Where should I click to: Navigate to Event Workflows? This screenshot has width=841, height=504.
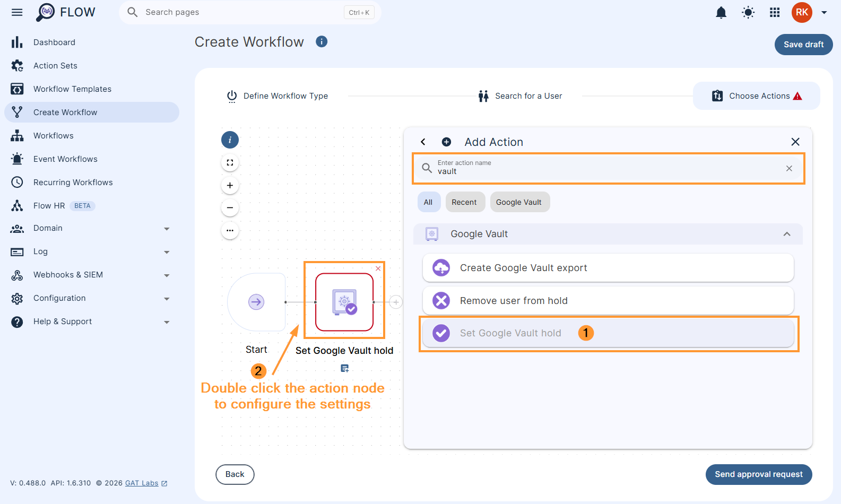[92, 159]
